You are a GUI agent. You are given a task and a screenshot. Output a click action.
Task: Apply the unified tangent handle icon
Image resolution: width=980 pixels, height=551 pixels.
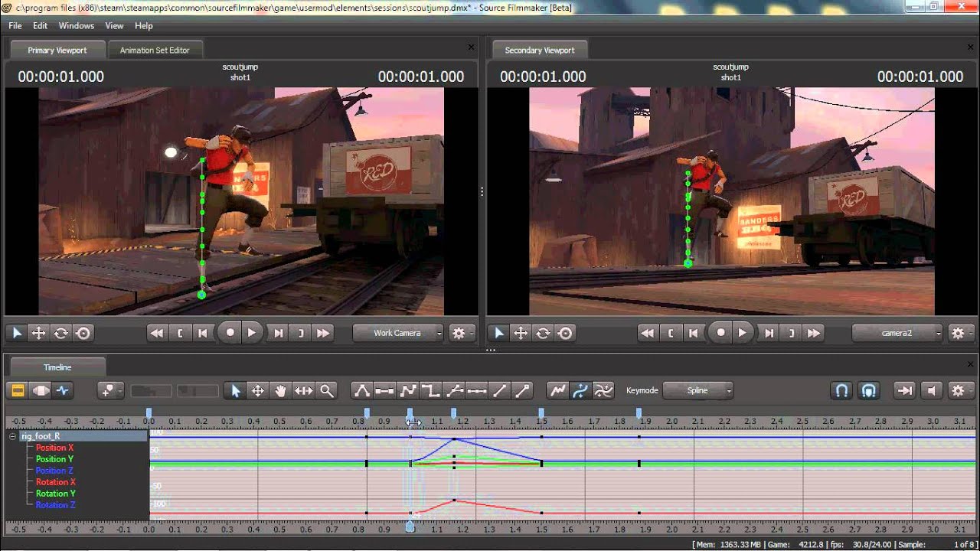tap(454, 390)
